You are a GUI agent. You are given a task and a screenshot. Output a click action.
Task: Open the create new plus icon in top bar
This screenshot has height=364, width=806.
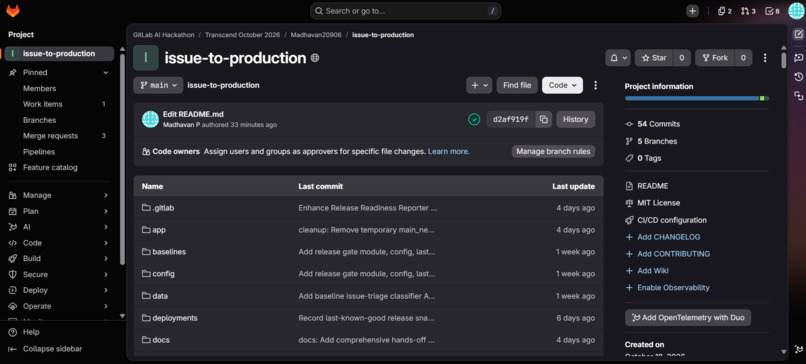[x=692, y=11]
